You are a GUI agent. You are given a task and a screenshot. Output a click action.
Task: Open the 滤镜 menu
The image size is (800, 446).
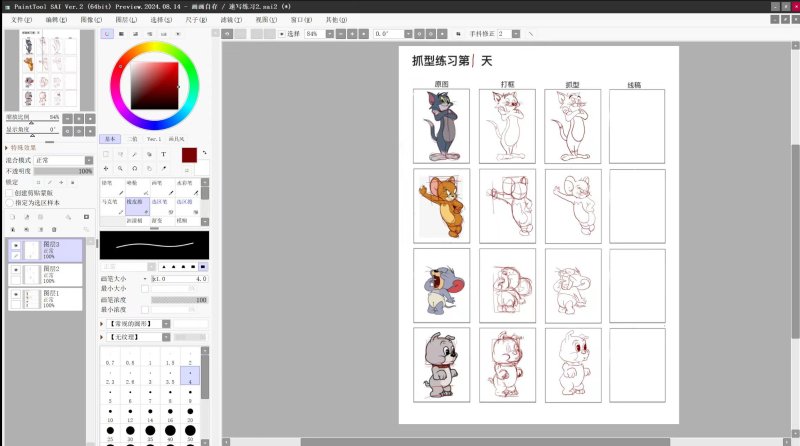pos(230,19)
